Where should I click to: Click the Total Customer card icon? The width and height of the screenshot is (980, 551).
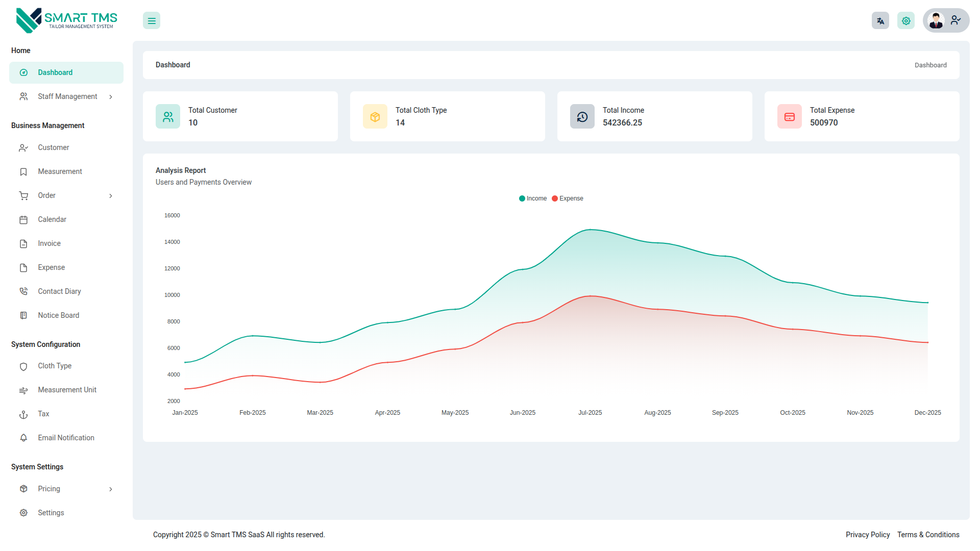coord(168,117)
